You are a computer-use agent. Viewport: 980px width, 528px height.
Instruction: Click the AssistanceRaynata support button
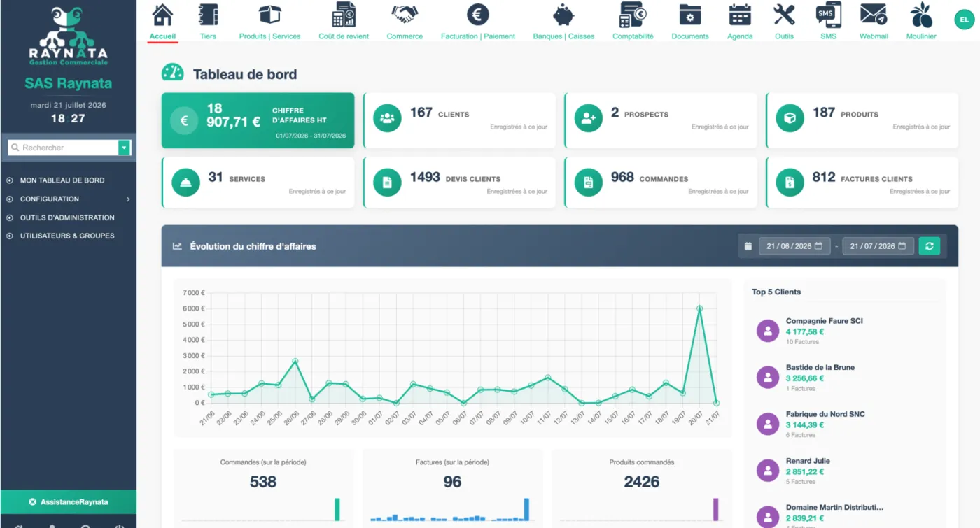[69, 502]
